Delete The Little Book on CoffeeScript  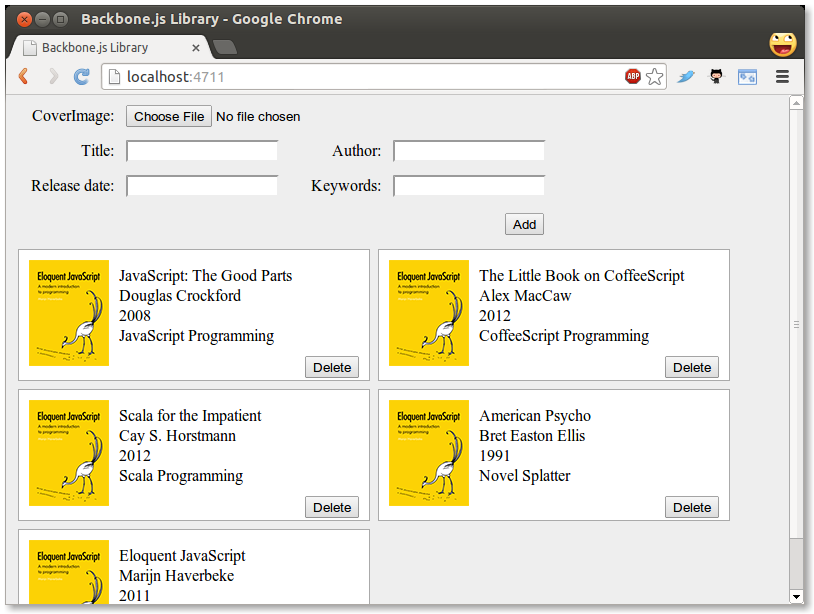click(x=692, y=367)
